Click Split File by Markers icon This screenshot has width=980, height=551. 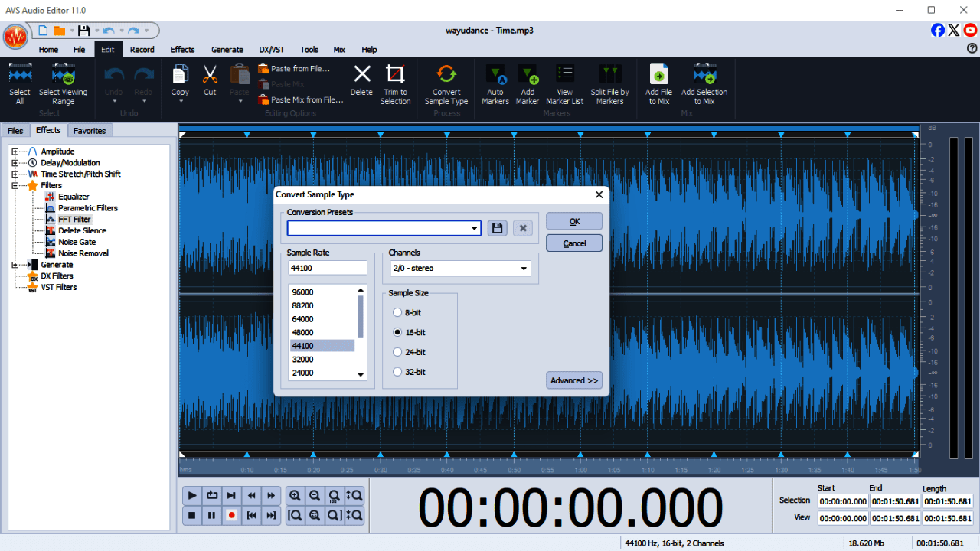[x=609, y=75]
